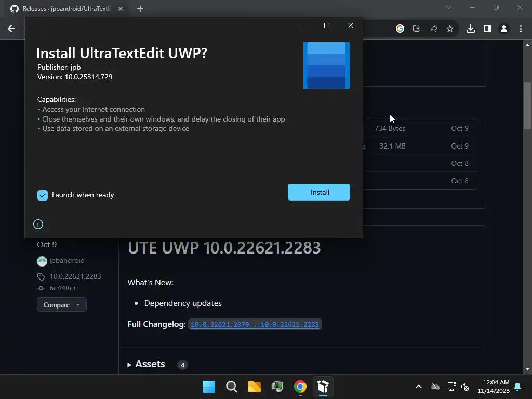The height and width of the screenshot is (399, 532).
Task: Toggle the Chrome side panel icon
Action: [x=487, y=29]
